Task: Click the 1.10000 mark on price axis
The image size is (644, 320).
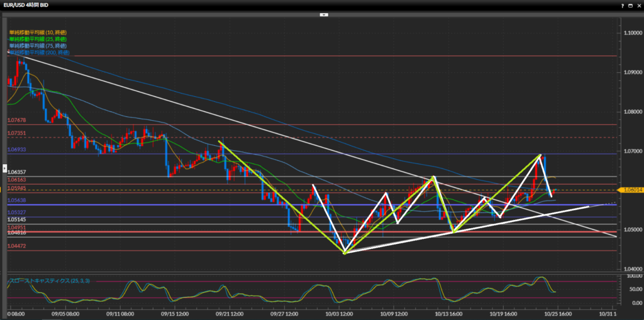Action: (631, 32)
